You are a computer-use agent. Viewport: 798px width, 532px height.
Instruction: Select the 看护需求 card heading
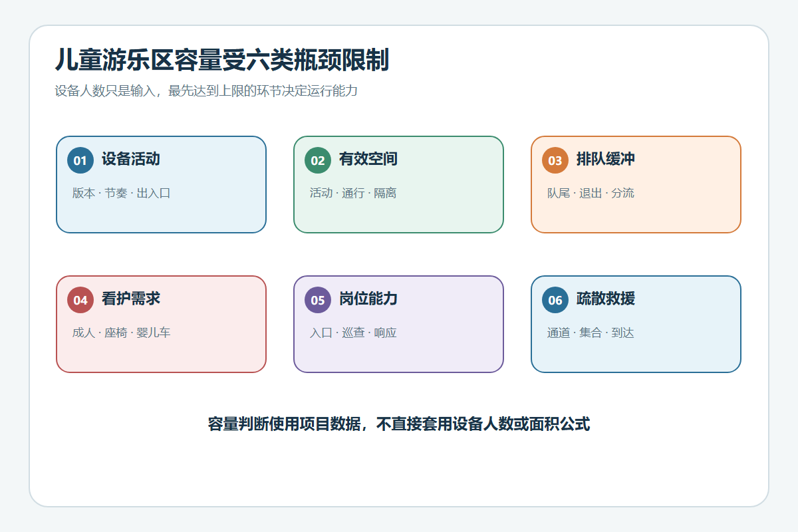(x=131, y=299)
